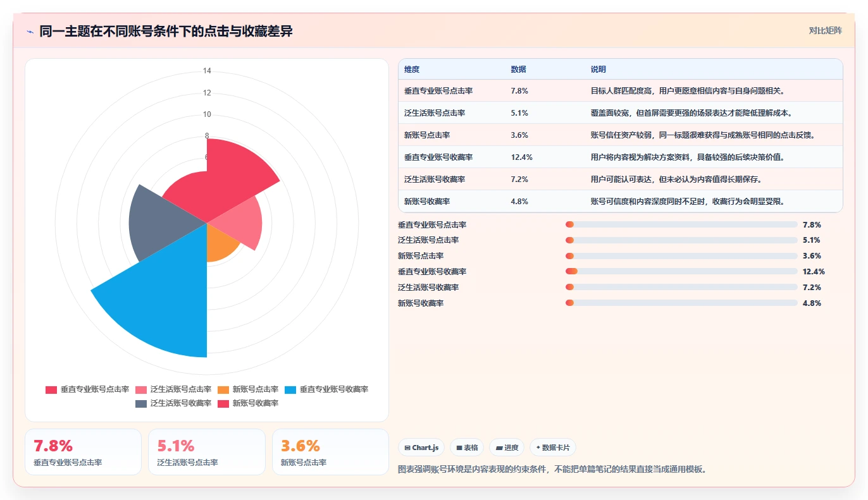Click the 新账号点击率 progress bar
The image size is (868, 500).
[681, 256]
